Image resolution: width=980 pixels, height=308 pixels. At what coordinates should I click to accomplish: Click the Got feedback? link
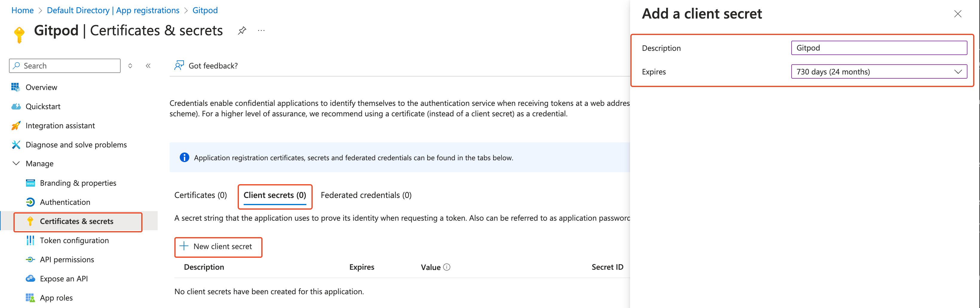tap(213, 65)
